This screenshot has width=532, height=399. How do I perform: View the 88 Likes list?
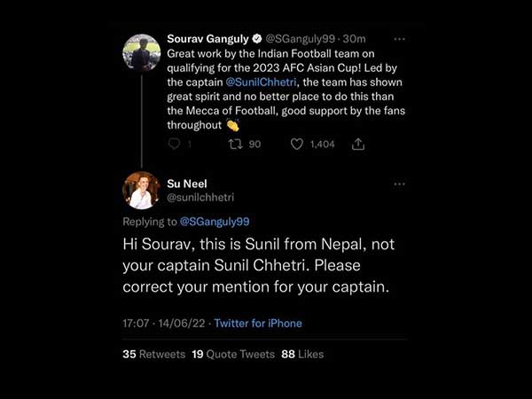click(x=301, y=354)
